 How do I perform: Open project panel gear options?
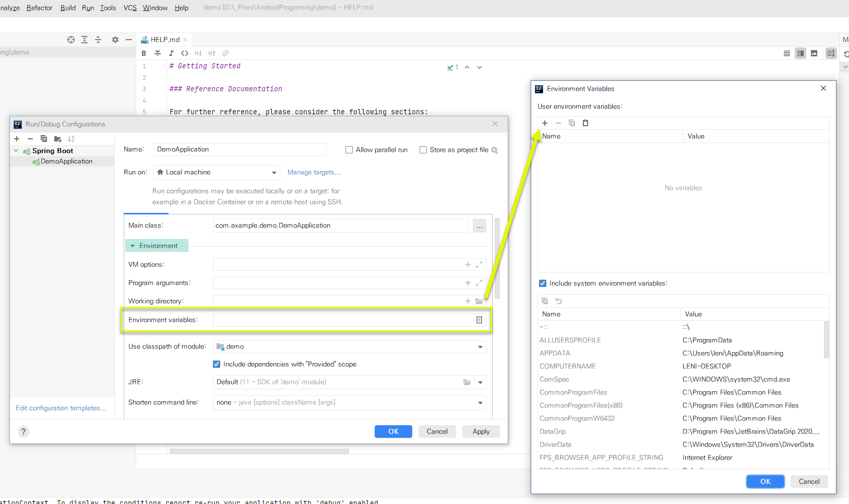pos(115,40)
